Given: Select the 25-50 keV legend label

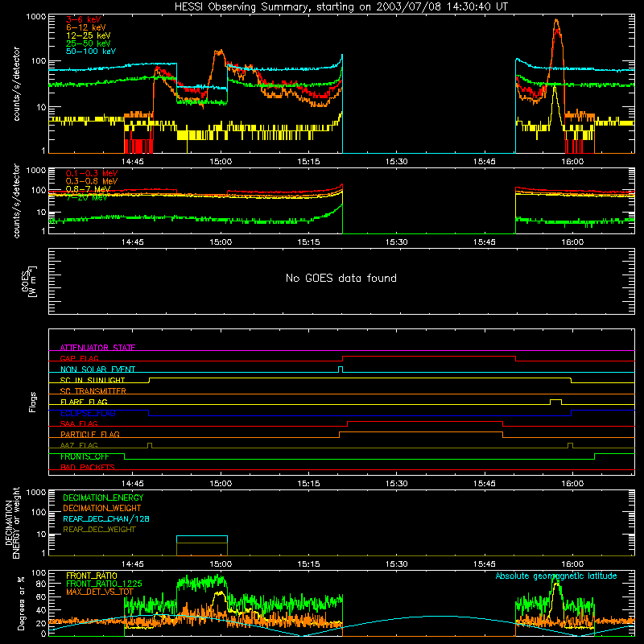Looking at the screenshot, I should coord(89,43).
